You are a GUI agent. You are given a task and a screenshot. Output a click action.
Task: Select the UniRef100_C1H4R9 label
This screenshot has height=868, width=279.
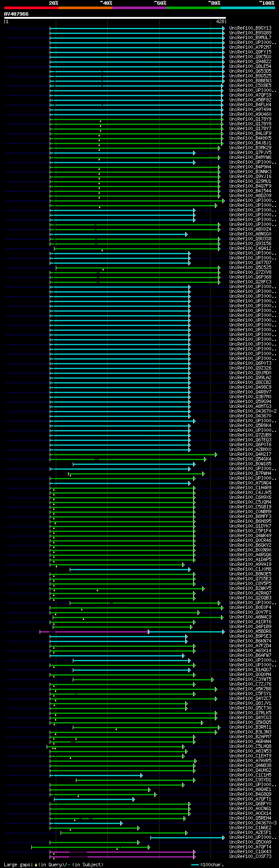coord(250,488)
